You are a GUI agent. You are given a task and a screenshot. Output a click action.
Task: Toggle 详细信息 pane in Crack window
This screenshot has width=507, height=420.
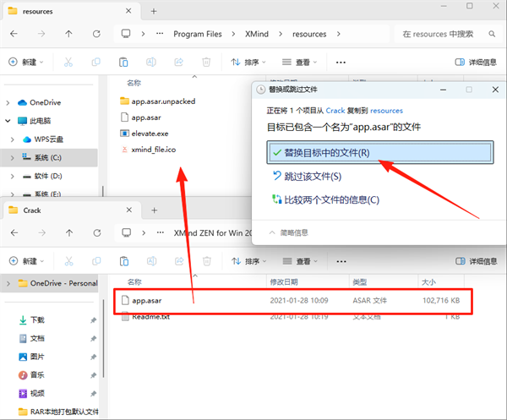[x=477, y=261]
